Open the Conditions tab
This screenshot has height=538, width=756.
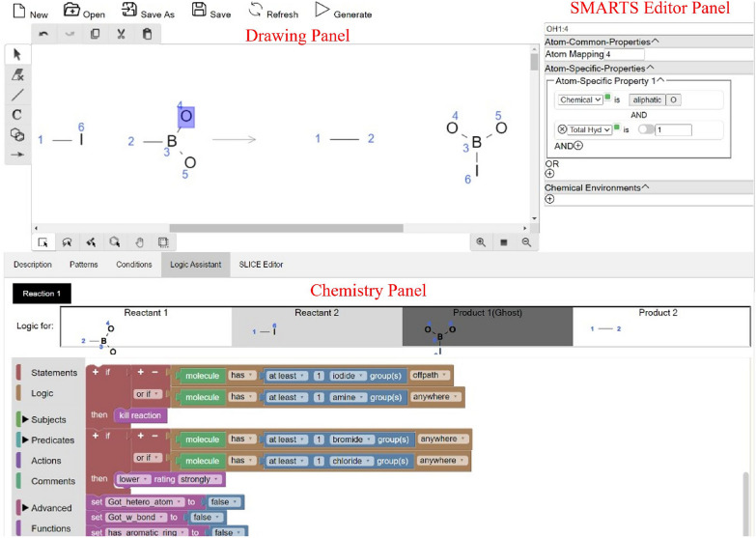click(134, 265)
